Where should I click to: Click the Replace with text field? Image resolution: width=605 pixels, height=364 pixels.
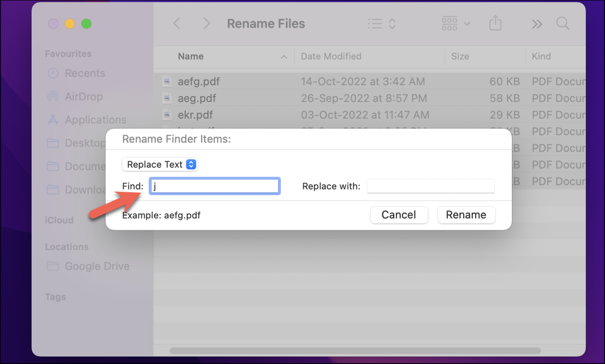coord(431,186)
